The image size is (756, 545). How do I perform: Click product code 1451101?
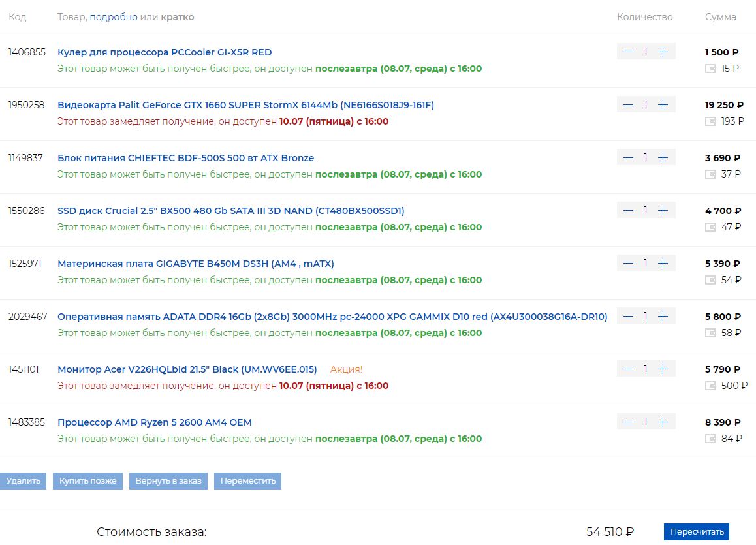[24, 369]
